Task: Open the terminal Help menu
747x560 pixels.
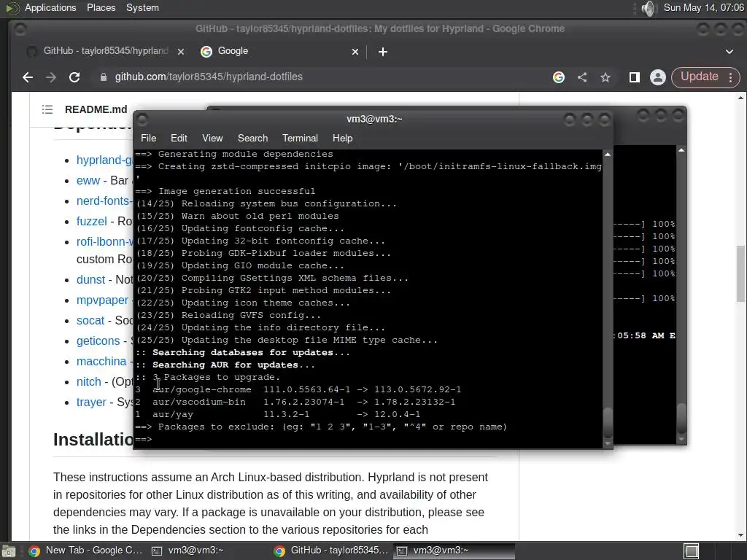Action: [x=342, y=138]
